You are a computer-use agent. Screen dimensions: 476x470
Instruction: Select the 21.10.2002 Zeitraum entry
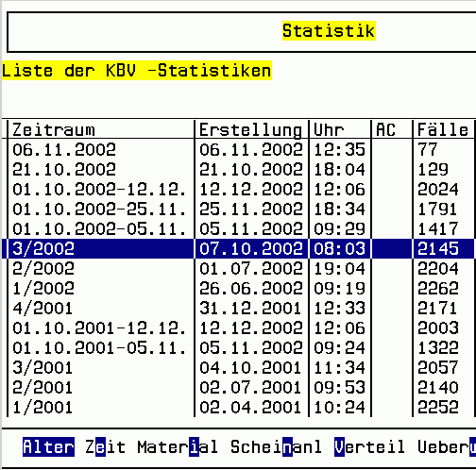click(64, 169)
